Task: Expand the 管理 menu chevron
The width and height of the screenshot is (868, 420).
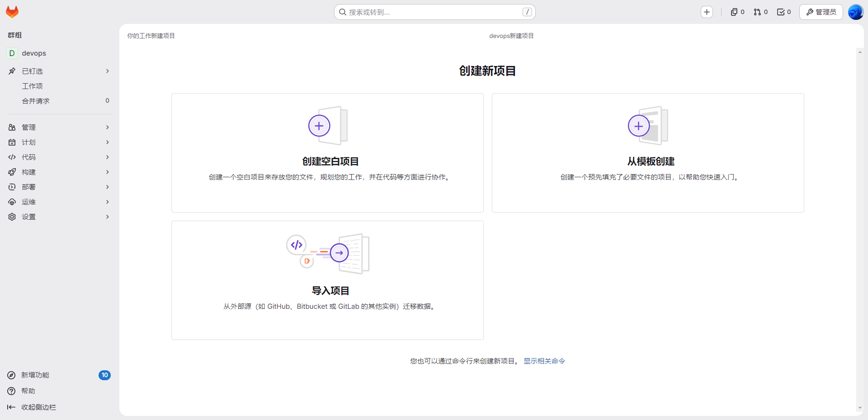Action: [x=108, y=127]
